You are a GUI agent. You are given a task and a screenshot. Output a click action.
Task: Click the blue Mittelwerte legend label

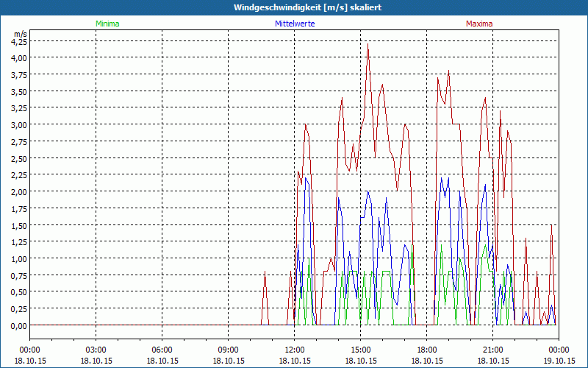(295, 24)
